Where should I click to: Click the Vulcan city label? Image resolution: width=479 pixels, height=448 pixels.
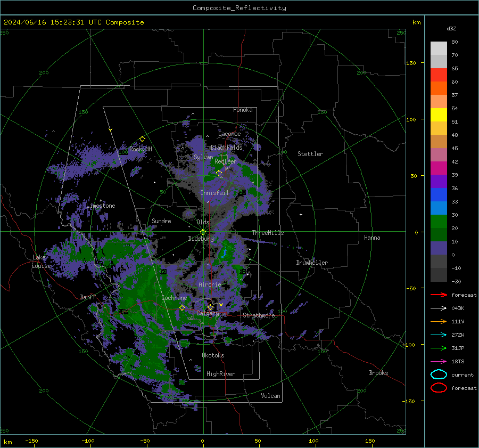[271, 396]
